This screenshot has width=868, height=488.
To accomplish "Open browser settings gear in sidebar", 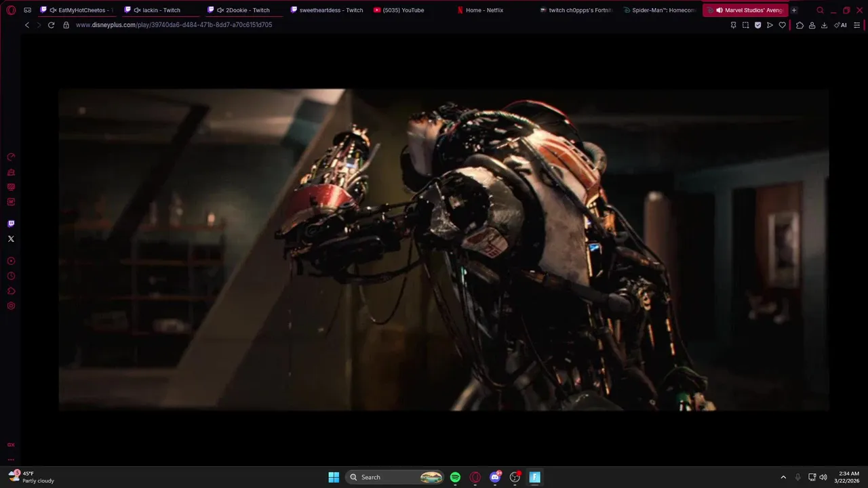I will pyautogui.click(x=11, y=306).
